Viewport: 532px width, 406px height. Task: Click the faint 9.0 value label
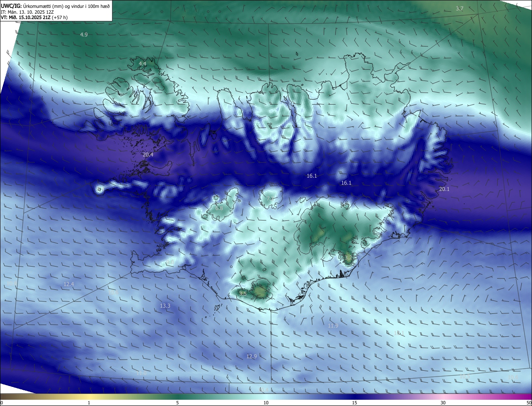170,262
